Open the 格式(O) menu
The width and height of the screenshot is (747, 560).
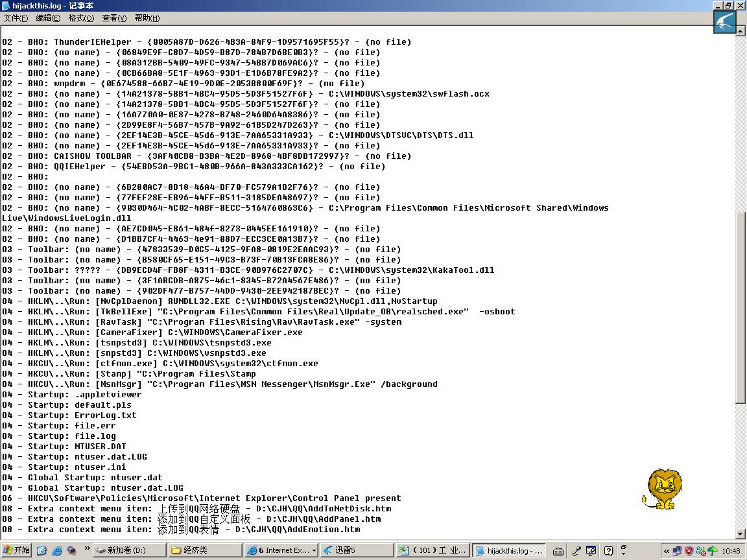pos(81,18)
